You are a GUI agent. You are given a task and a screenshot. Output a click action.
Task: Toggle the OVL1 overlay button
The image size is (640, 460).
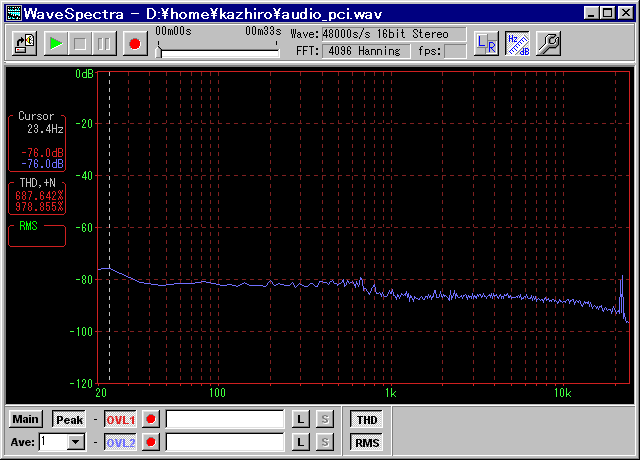pos(120,419)
